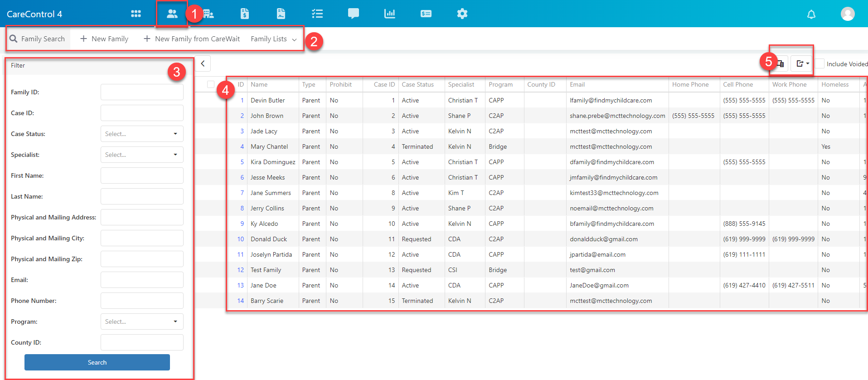The width and height of the screenshot is (868, 380).
Task: Open the dollar invoice document icon
Action: point(245,14)
